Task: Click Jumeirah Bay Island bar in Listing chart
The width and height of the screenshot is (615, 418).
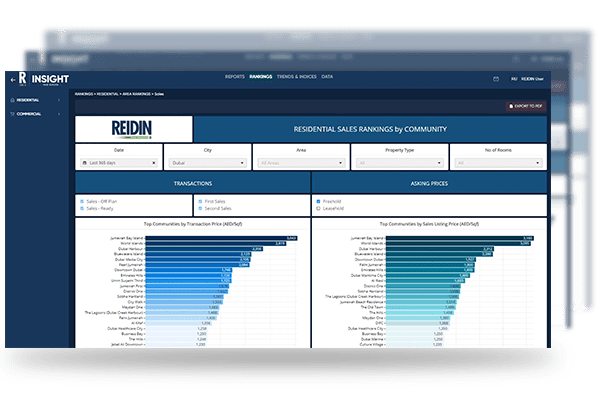Action: pyautogui.click(x=460, y=238)
